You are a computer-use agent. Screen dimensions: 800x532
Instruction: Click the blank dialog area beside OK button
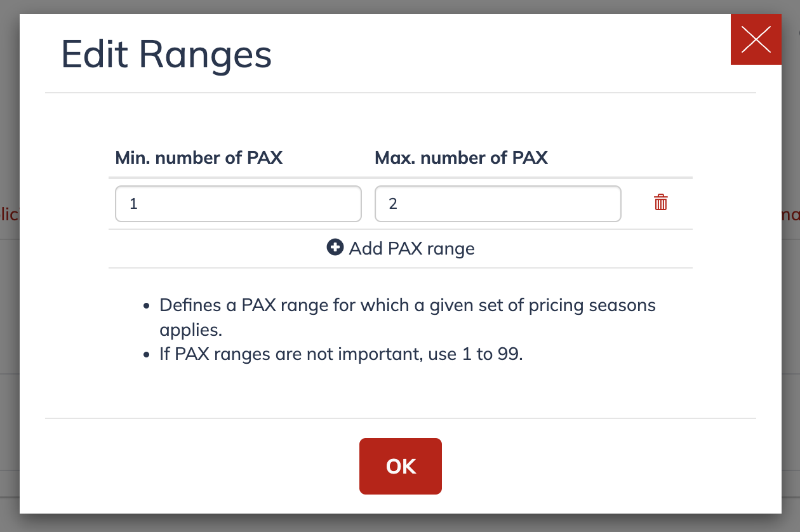tap(571, 466)
